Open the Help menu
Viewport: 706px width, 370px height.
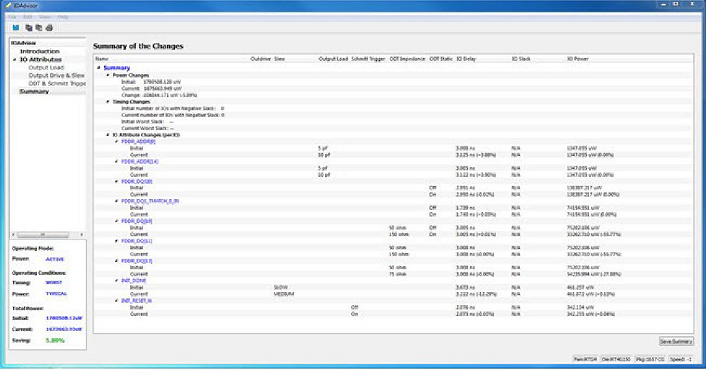pyautogui.click(x=63, y=17)
